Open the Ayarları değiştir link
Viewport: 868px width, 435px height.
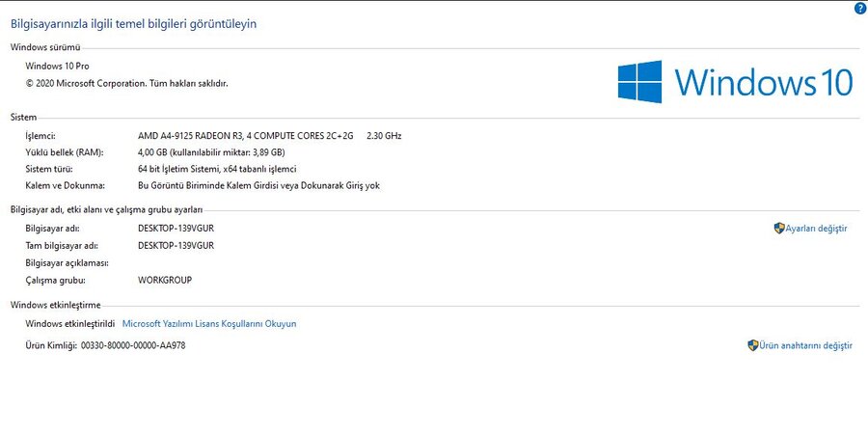[817, 229]
